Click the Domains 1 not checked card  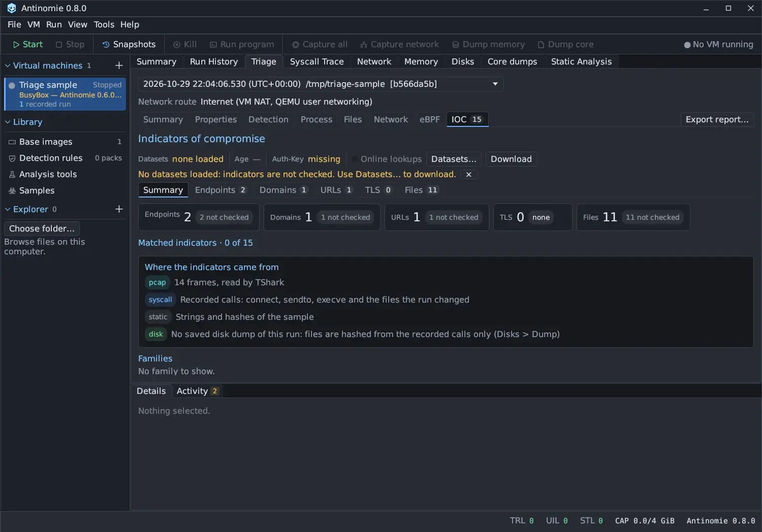[322, 217]
